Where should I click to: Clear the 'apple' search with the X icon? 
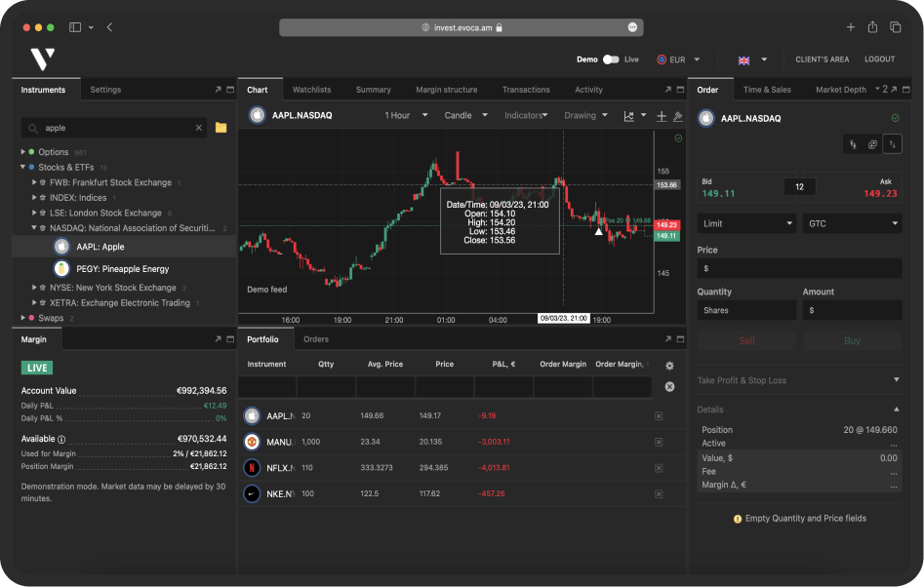point(199,128)
